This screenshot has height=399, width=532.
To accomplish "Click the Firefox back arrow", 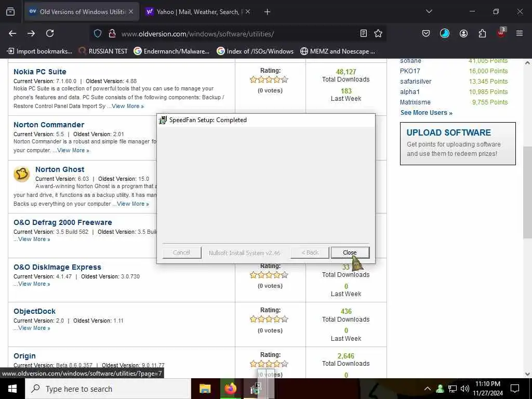I will (12, 33).
